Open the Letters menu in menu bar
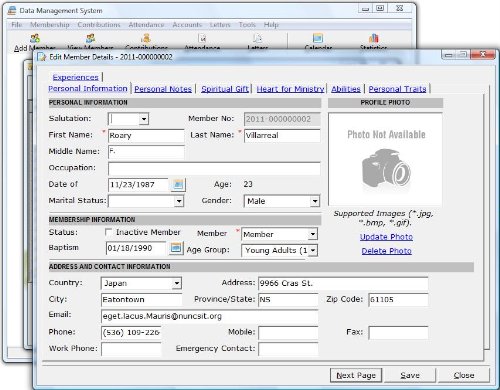Viewport: 500px width, 390px height. [x=220, y=25]
